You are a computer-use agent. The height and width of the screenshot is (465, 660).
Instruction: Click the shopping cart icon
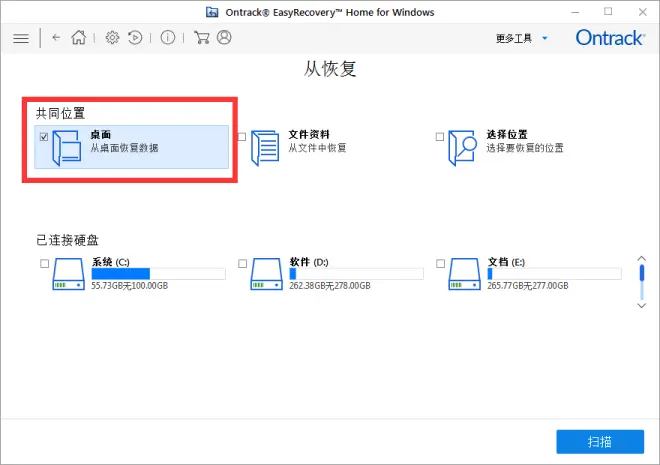(202, 37)
